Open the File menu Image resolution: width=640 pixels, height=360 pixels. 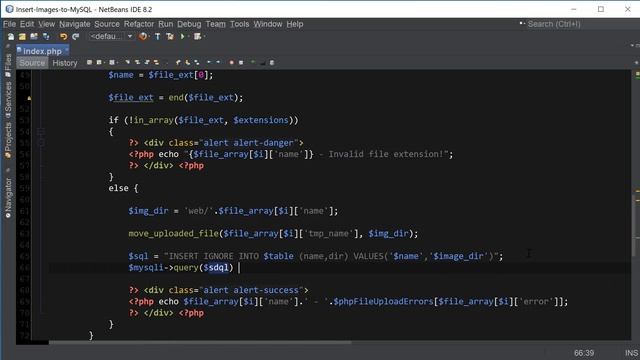click(x=9, y=24)
